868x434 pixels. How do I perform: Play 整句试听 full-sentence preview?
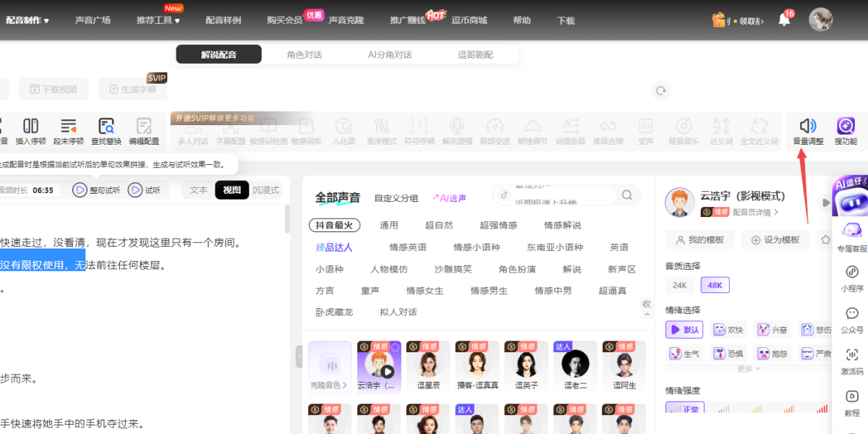95,190
